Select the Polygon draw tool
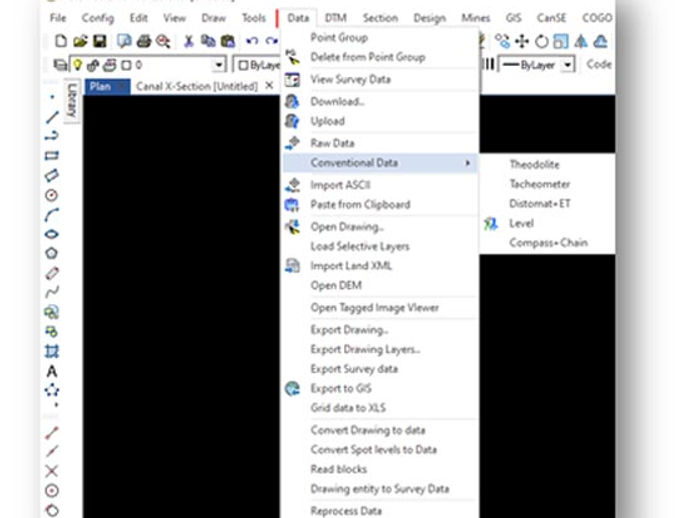The image size is (690, 518). point(51,253)
